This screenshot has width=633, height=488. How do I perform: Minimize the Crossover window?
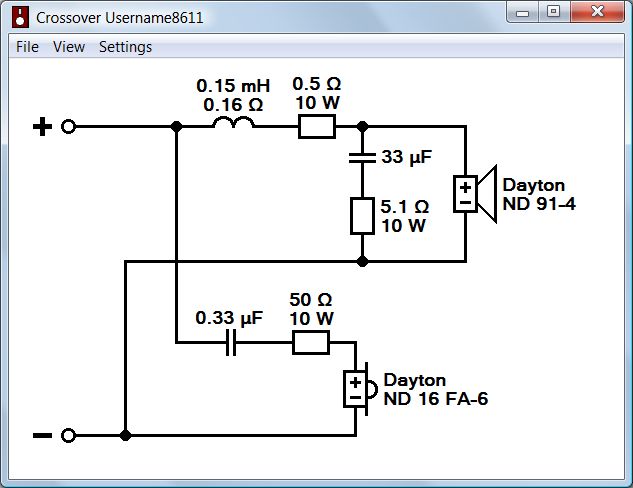pos(522,12)
